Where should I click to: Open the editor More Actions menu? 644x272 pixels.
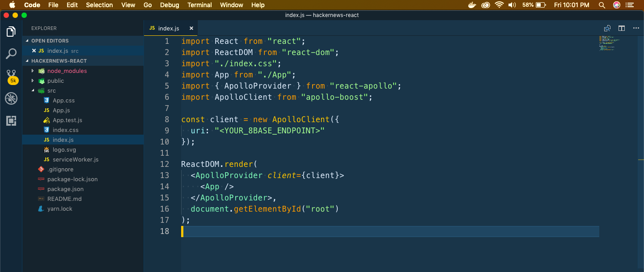point(636,28)
